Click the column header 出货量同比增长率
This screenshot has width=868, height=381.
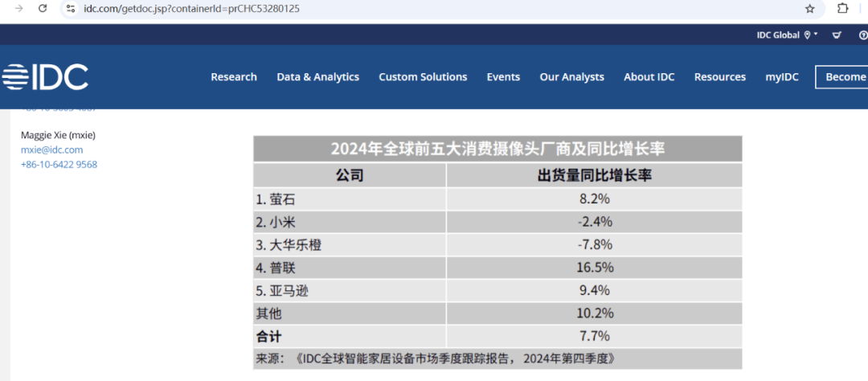click(595, 175)
